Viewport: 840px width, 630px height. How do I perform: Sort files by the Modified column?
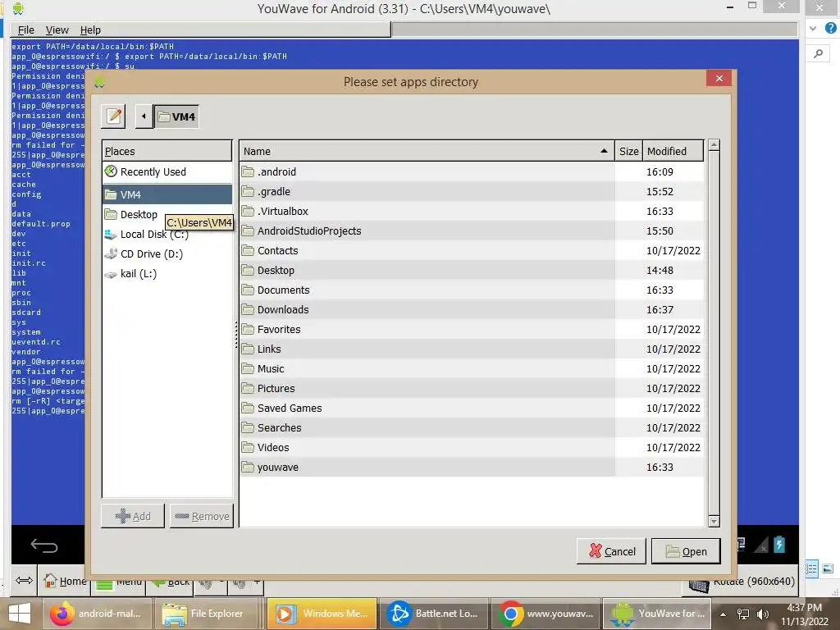pos(673,151)
